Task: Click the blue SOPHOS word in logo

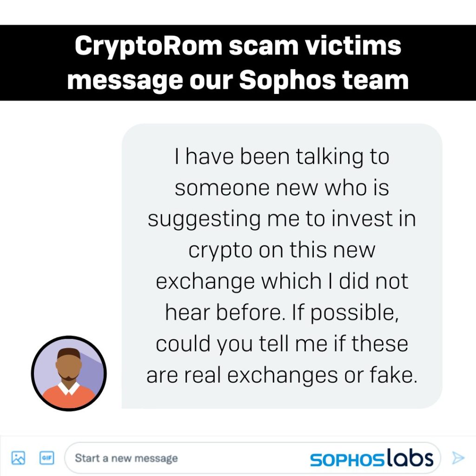Action: click(x=347, y=460)
